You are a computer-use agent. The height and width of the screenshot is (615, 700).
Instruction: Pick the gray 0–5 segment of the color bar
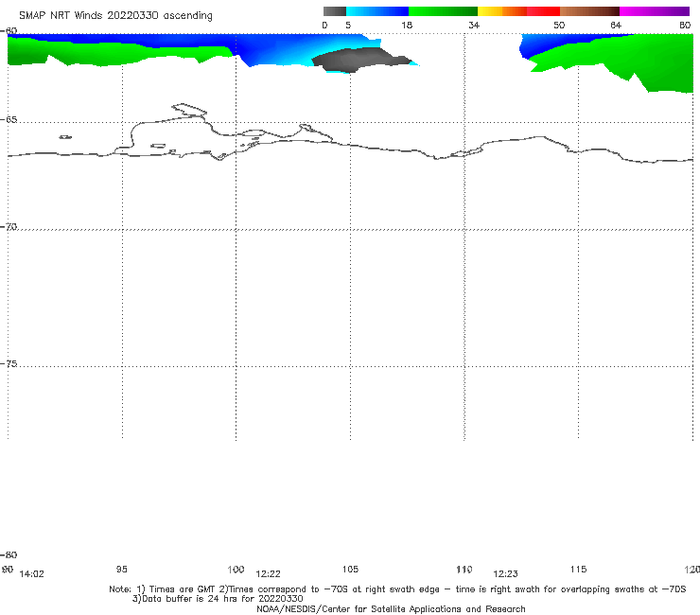tap(335, 11)
